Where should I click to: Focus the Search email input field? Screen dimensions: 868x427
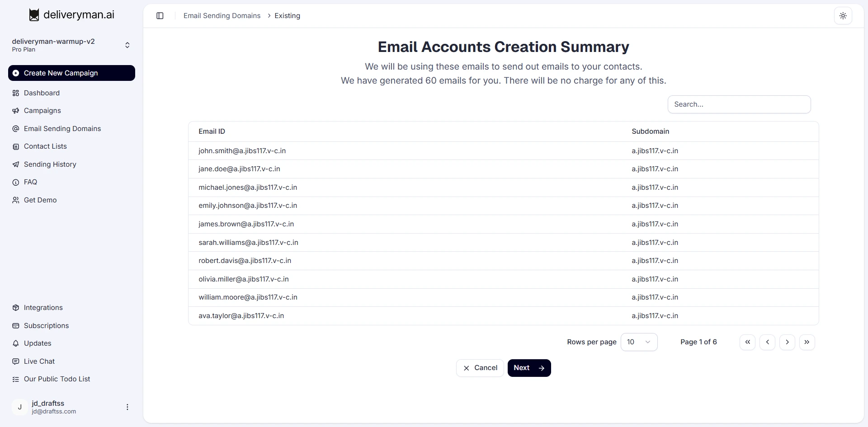click(739, 104)
